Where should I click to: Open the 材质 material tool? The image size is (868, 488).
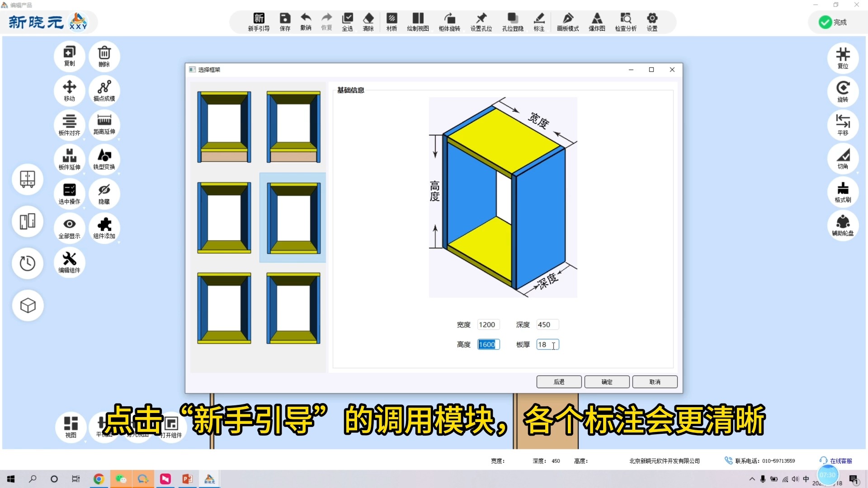click(x=392, y=21)
